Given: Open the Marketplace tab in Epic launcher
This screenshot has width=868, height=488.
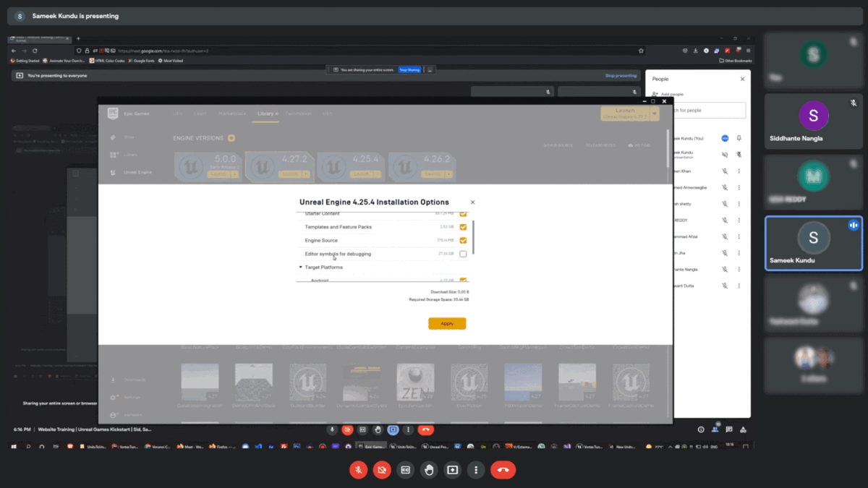Looking at the screenshot, I should 232,114.
